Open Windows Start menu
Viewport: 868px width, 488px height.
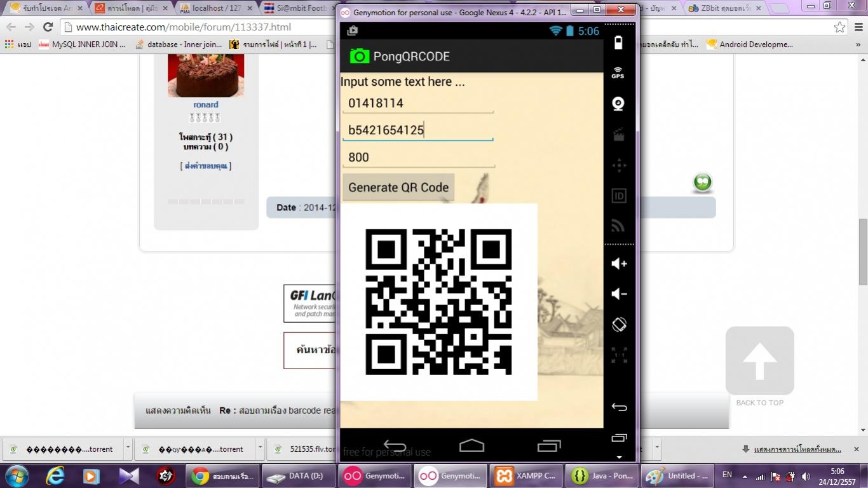pos(16,475)
